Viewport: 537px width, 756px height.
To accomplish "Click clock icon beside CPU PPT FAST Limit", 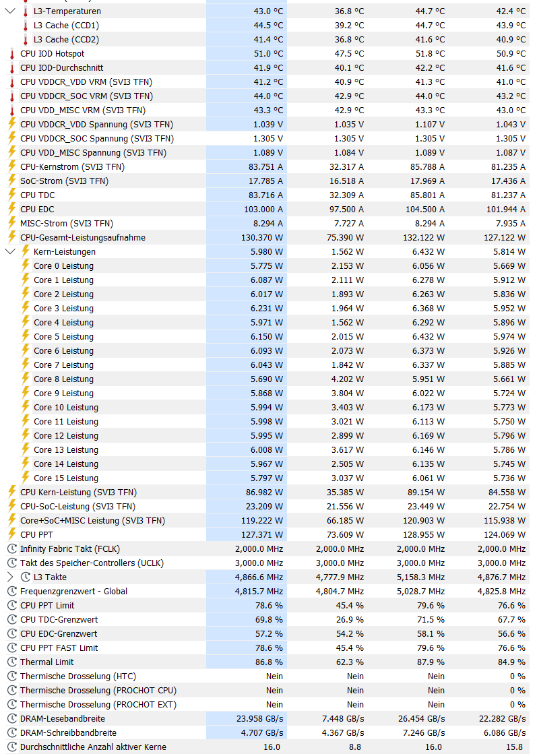I will (12, 648).
